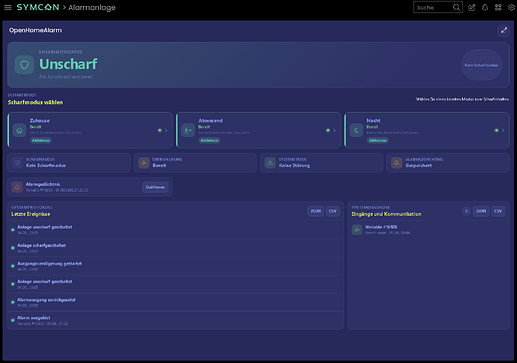The height and width of the screenshot is (363, 517).
Task: Open the edit pencil icon in header
Action: (x=471, y=7)
